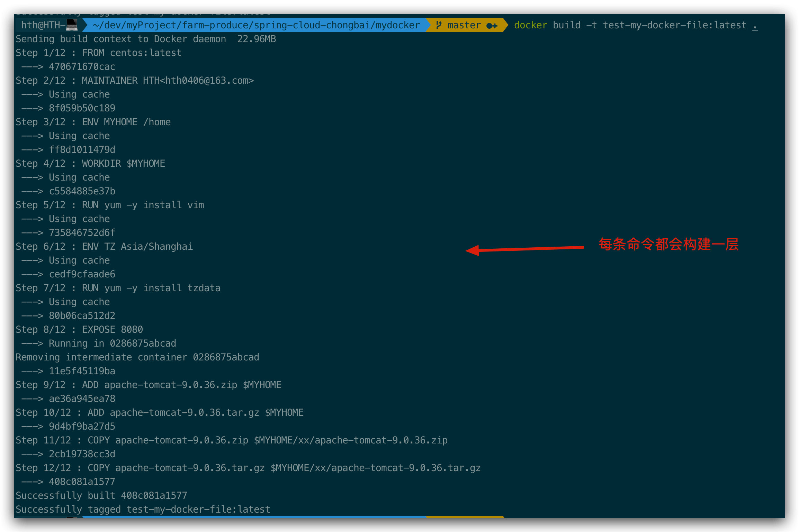Click layer ID c5584885e37b
The height and width of the screenshot is (532, 799).
click(x=82, y=191)
